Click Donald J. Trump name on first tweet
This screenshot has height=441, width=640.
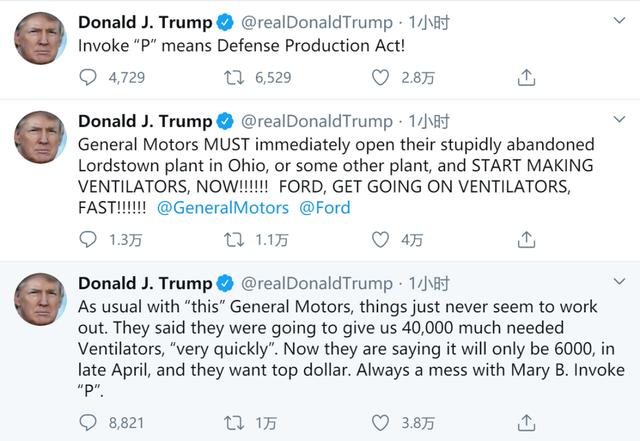pyautogui.click(x=145, y=20)
